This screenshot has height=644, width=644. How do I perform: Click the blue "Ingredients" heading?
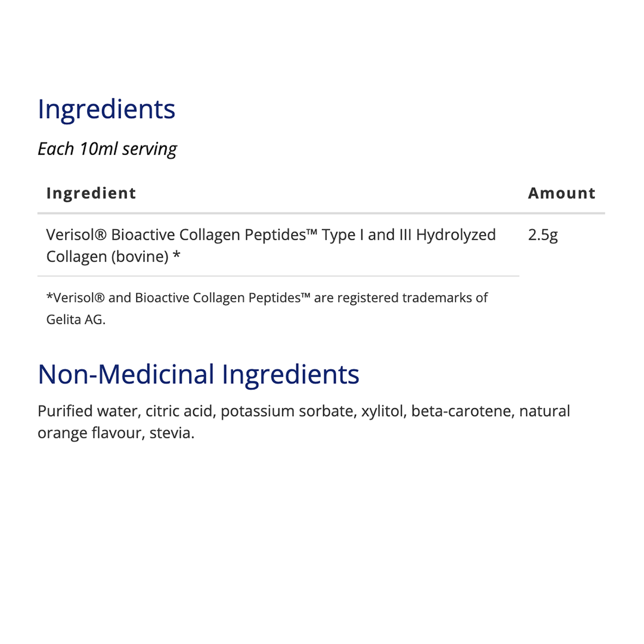[x=106, y=110]
